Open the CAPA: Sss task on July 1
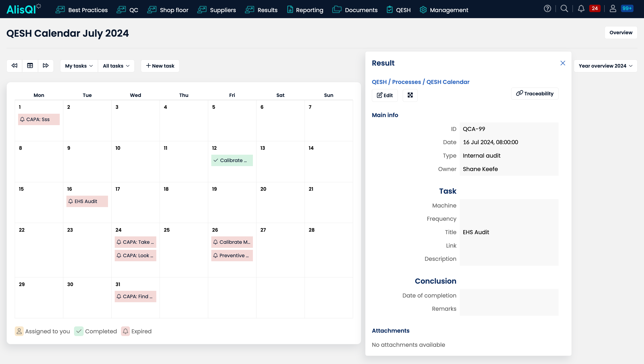 (x=39, y=119)
